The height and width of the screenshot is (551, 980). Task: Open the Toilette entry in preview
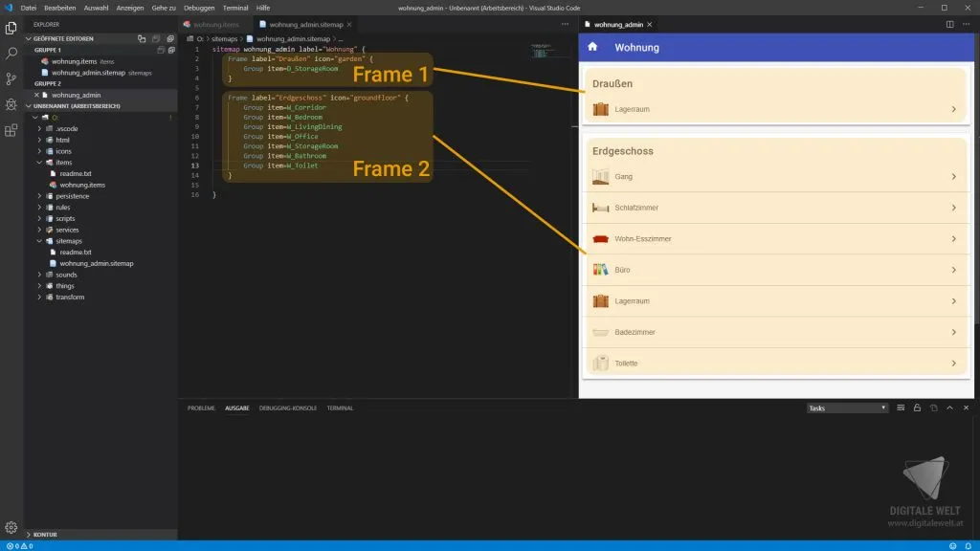[775, 363]
